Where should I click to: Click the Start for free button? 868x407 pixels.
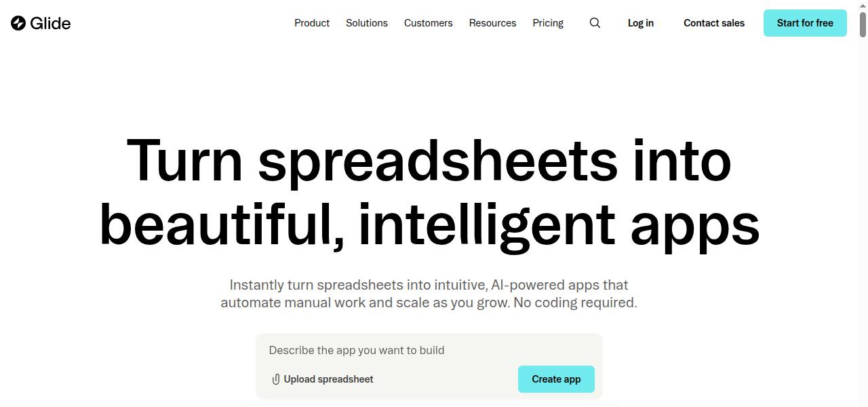[805, 23]
